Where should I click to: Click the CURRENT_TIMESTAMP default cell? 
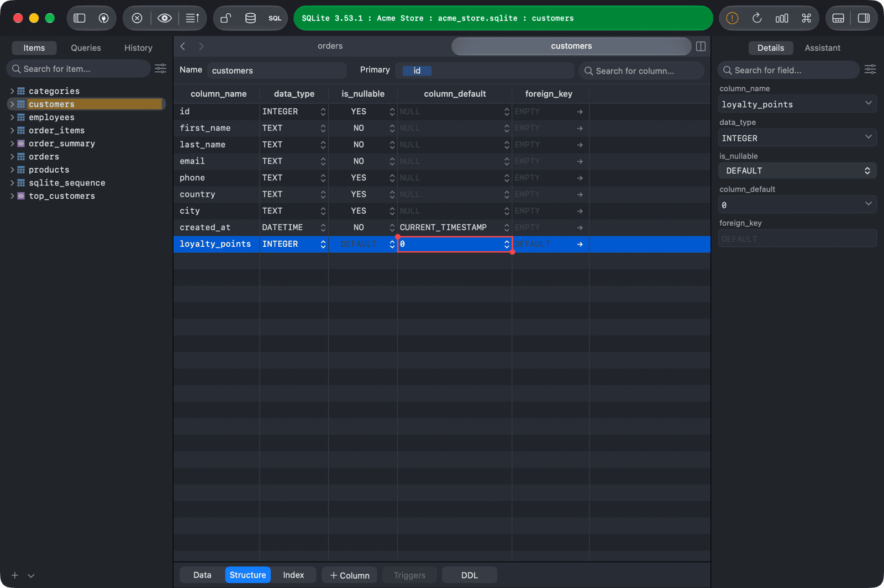pyautogui.click(x=454, y=227)
